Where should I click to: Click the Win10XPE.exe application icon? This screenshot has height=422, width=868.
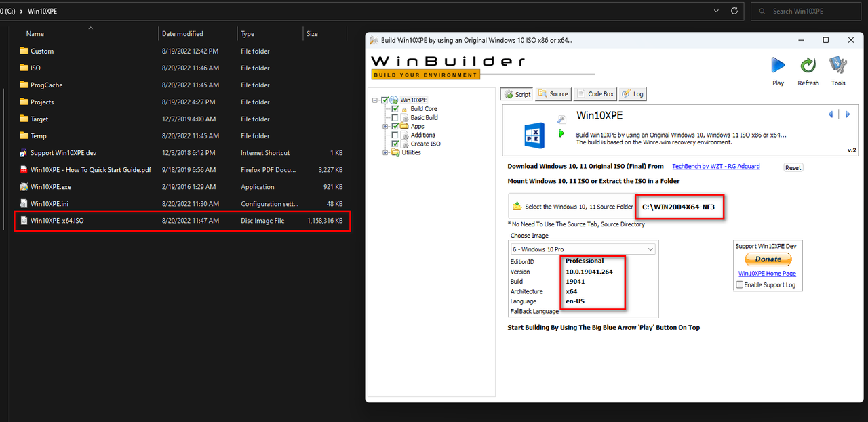(24, 186)
